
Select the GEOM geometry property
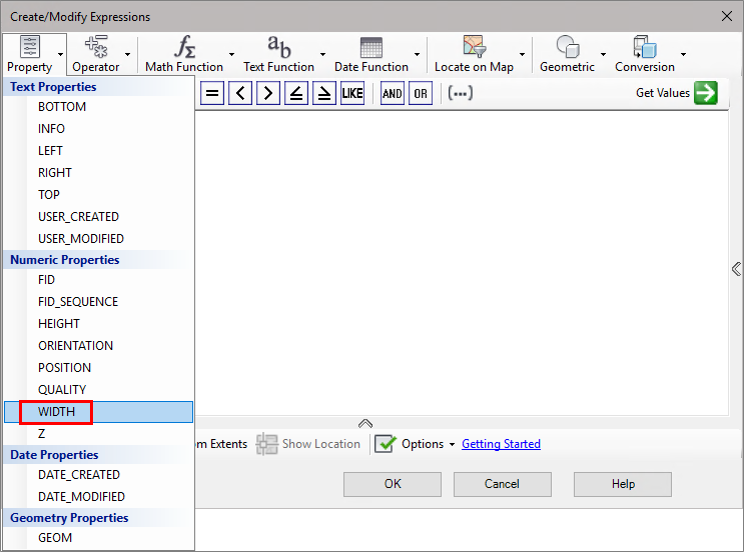98,538
